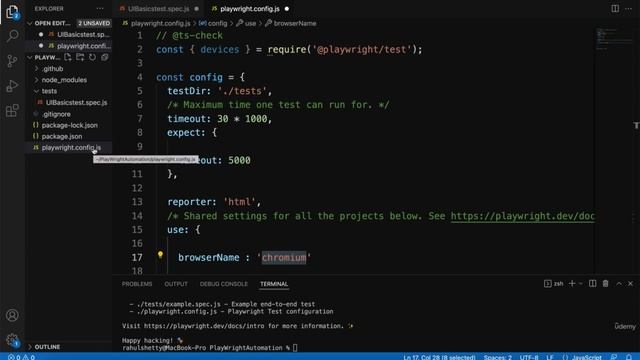Click line number 13 in gutter
The image size is (640, 360).
pyautogui.click(x=137, y=202)
